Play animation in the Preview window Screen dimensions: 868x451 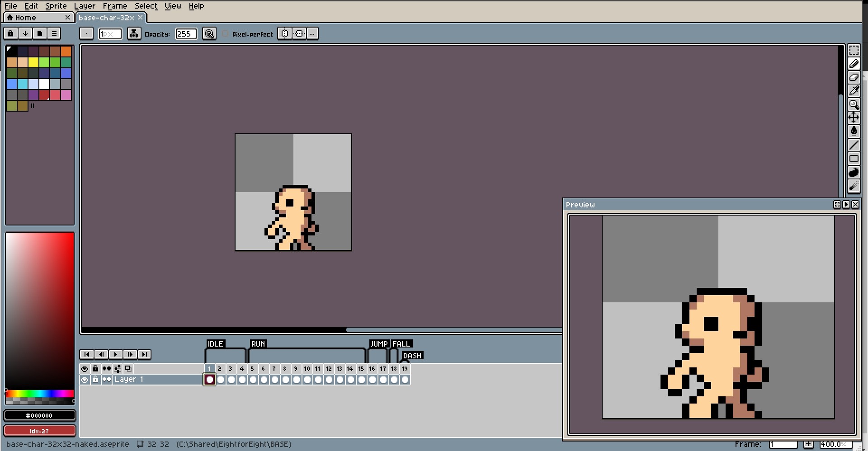click(x=846, y=205)
